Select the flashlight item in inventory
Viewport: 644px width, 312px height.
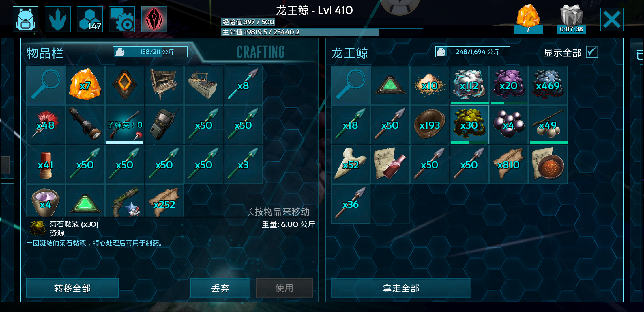coord(85,125)
